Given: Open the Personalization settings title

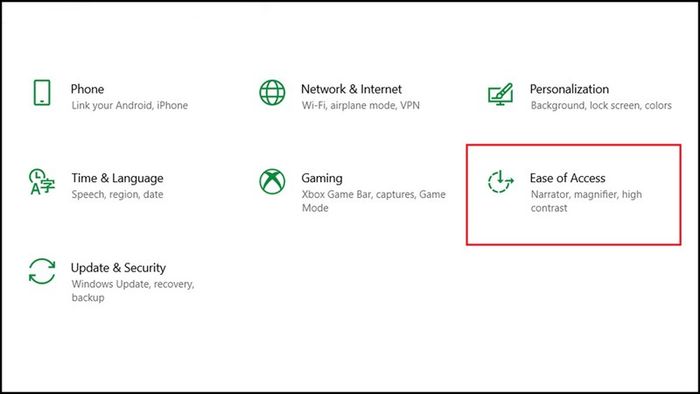Looking at the screenshot, I should (569, 89).
